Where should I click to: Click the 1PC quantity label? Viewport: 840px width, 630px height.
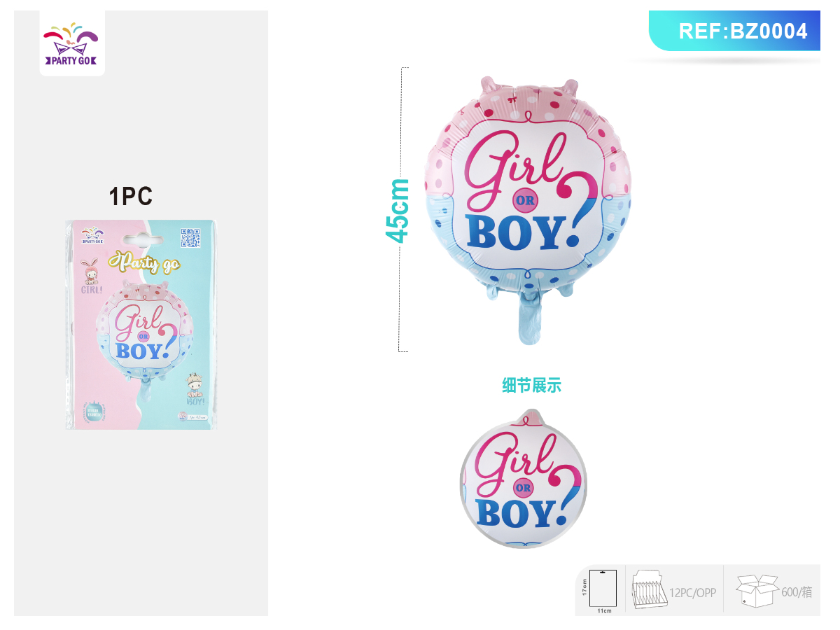coord(131,197)
